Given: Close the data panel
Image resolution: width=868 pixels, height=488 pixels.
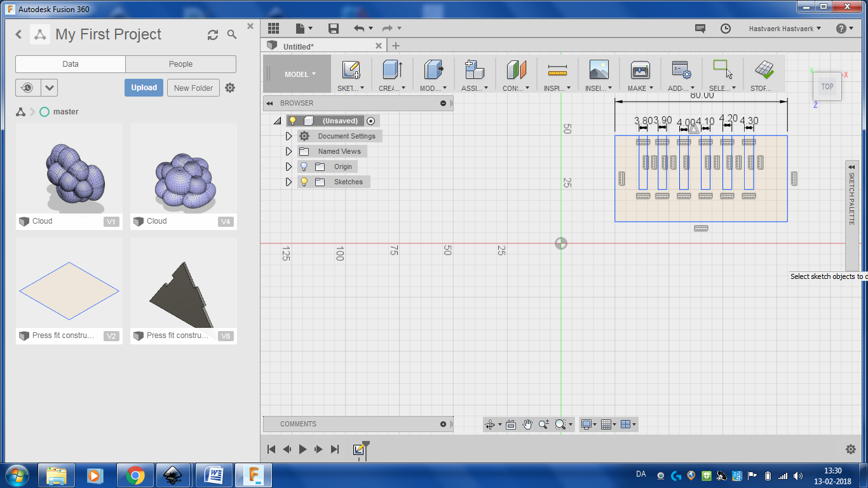Looking at the screenshot, I should point(250,26).
